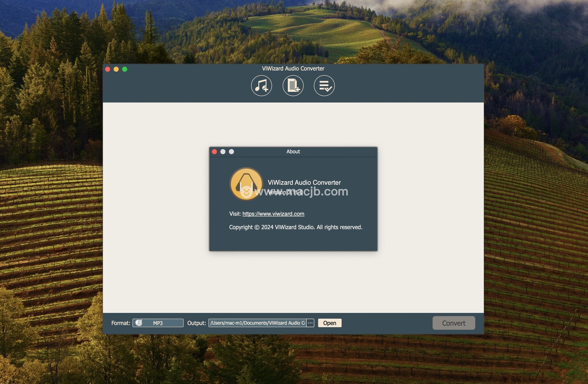Open the MP3 format selector
Image resolution: width=588 pixels, height=384 pixels.
point(158,323)
